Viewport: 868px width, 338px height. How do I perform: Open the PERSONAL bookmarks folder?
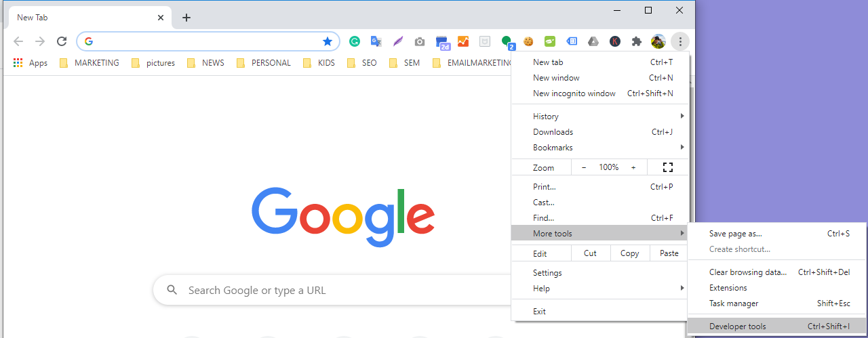pos(263,63)
